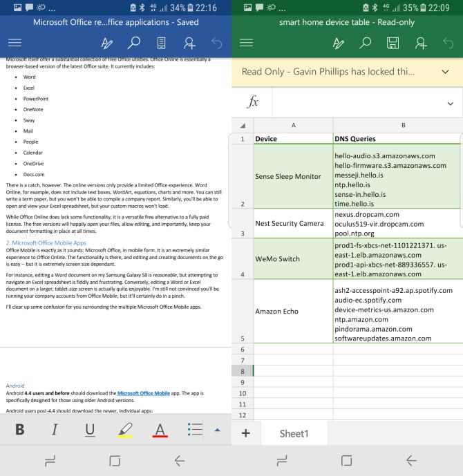
Task: Toggle italic formatting in Word
Action: pyautogui.click(x=55, y=430)
